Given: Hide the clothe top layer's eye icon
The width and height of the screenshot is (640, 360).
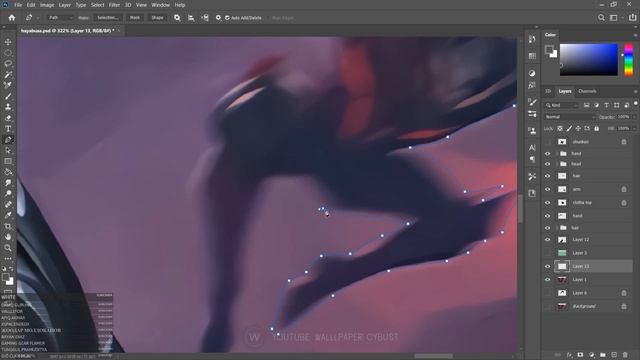Looking at the screenshot, I should [x=548, y=203].
